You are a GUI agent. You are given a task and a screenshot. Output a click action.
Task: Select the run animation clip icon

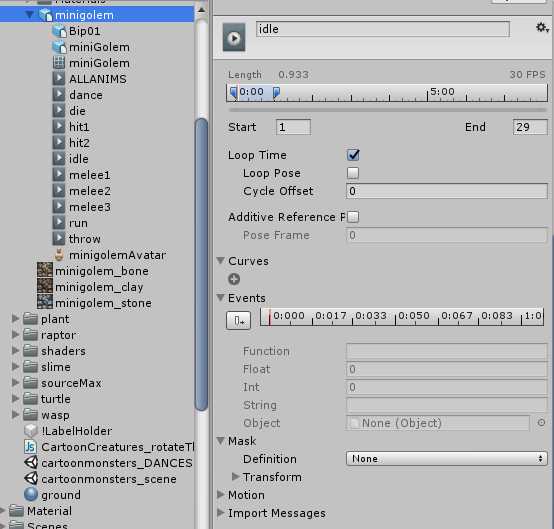(x=59, y=223)
